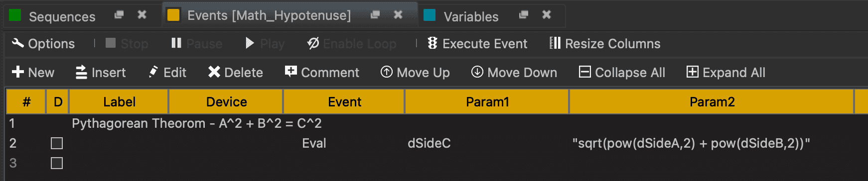868x181 pixels.
Task: Open the Options wrench menu
Action: 43,44
